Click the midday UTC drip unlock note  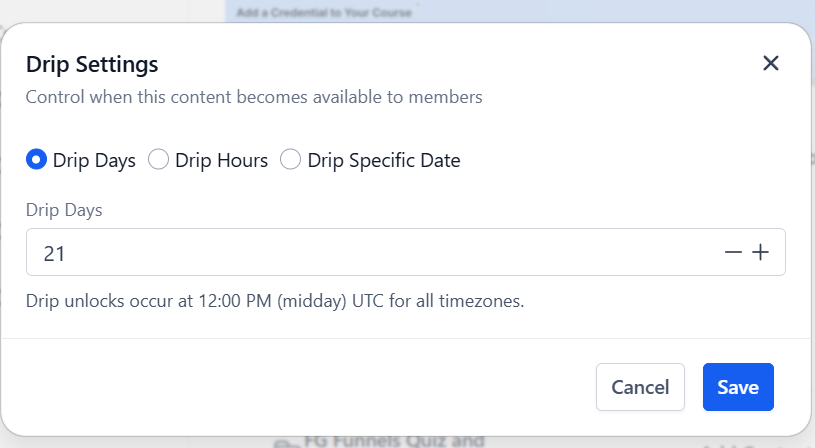coord(275,301)
